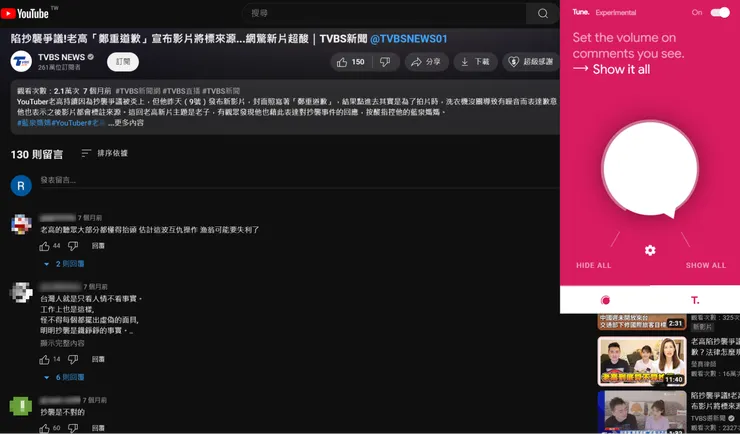Image resolution: width=740 pixels, height=434 pixels.
Task: Switch to Tune dial tab icon
Action: click(x=605, y=300)
